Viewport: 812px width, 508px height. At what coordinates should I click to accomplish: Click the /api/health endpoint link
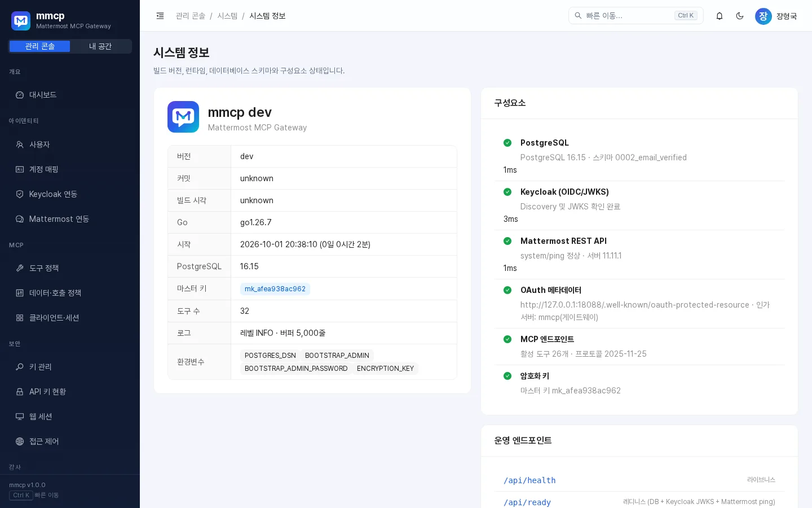(x=529, y=480)
